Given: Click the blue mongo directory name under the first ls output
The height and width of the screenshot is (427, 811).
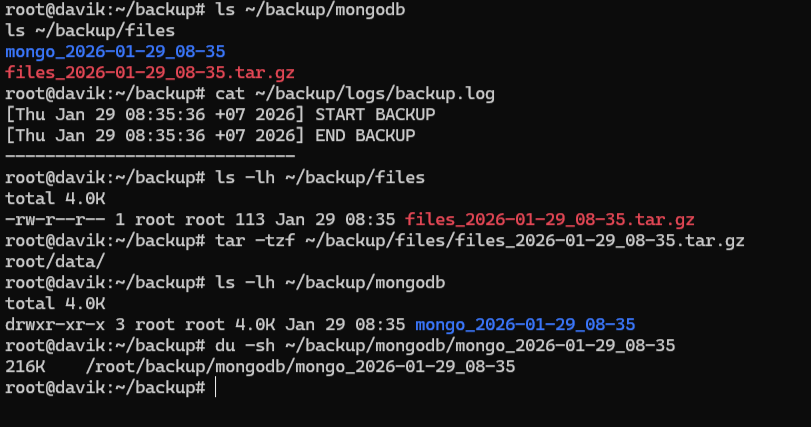Looking at the screenshot, I should 115,51.
